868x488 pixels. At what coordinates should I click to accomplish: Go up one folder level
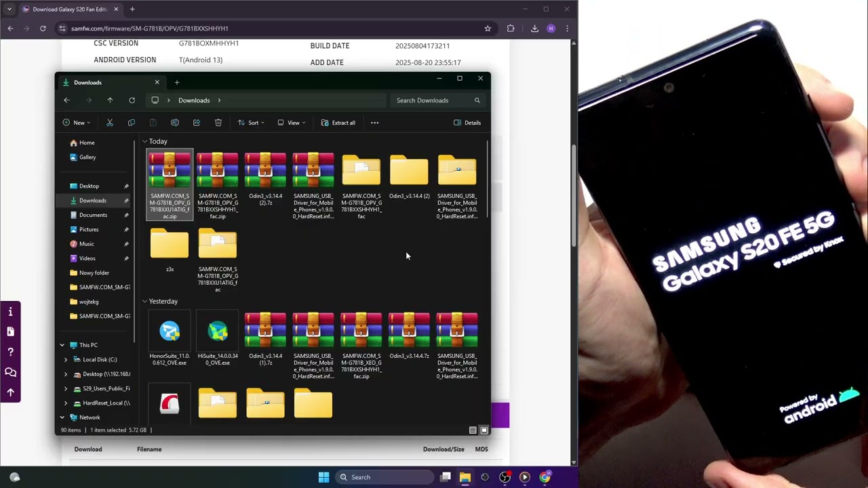(110, 100)
